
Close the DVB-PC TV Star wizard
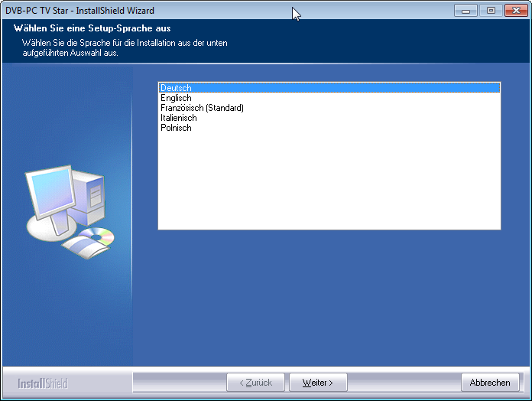[x=516, y=11]
